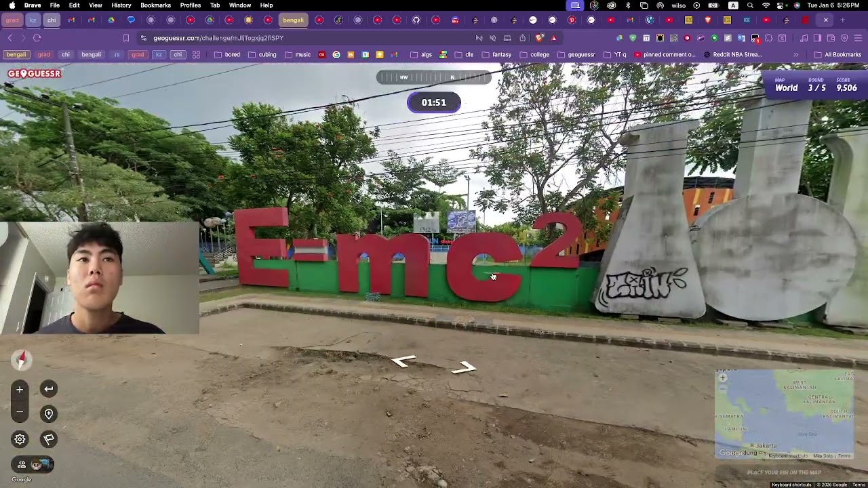Viewport: 868px width, 488px height.
Task: Open the Brave Rewards triangle icon
Action: (554, 38)
